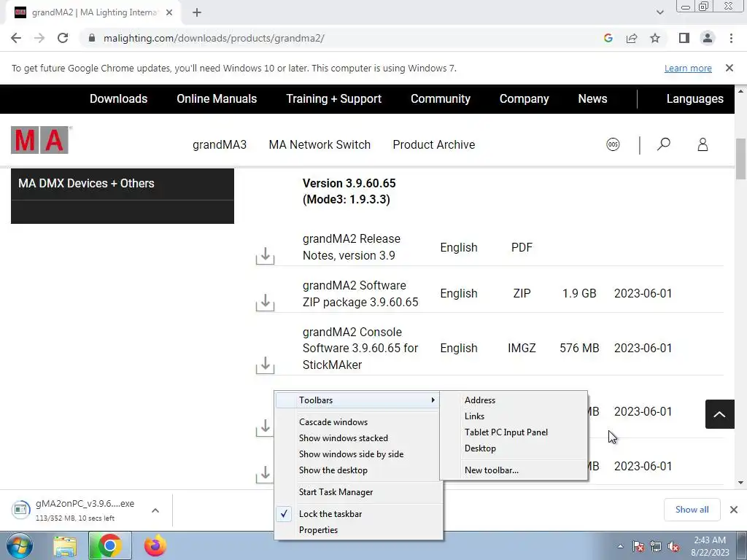This screenshot has width=747, height=560.
Task: Open the Chrome side panel icon
Action: pyautogui.click(x=684, y=38)
